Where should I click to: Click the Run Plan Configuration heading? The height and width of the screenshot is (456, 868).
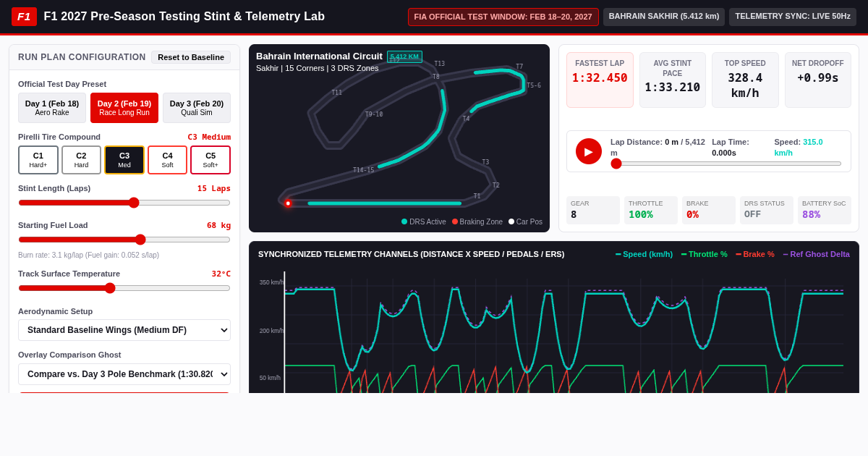coord(82,57)
